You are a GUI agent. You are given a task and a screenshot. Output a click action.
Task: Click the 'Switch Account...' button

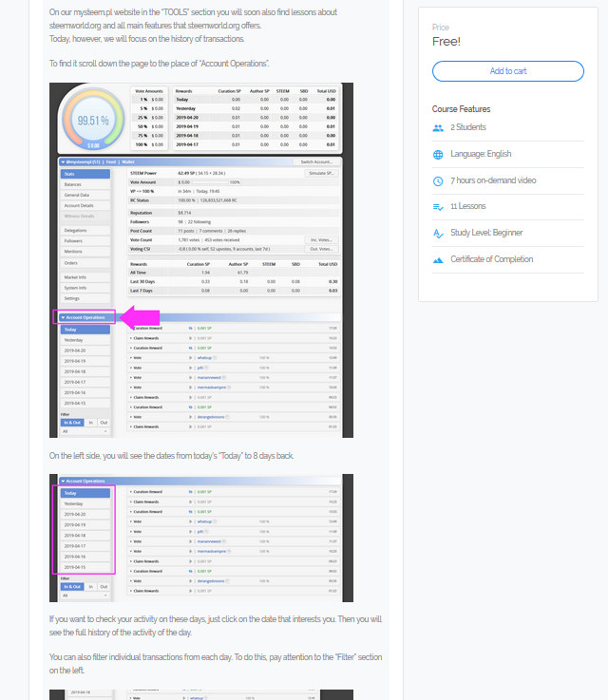[316, 162]
